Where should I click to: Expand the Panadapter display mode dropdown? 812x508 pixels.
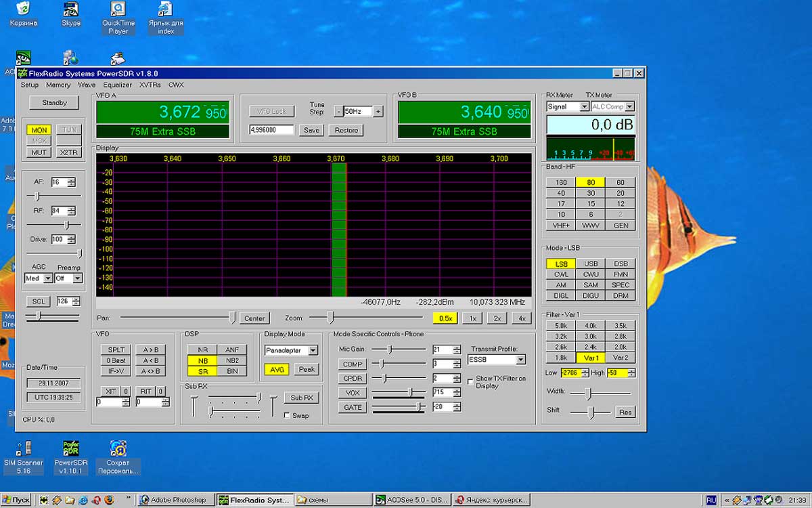(313, 350)
